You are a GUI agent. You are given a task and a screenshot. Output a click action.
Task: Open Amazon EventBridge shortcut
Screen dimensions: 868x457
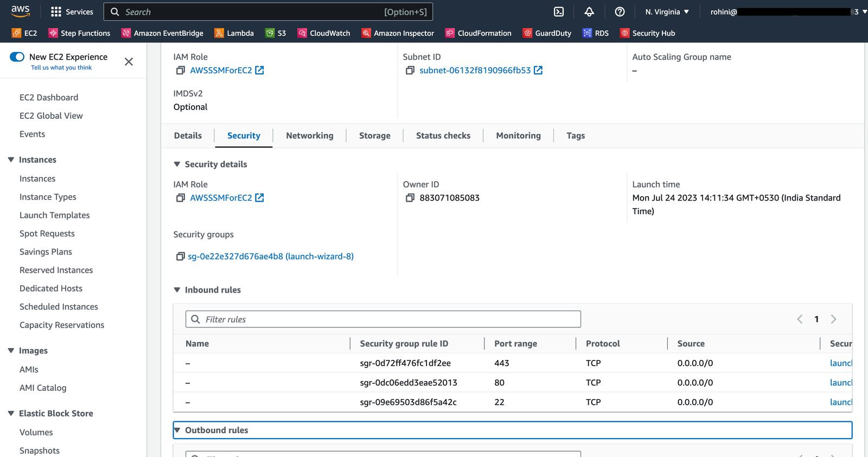(162, 33)
